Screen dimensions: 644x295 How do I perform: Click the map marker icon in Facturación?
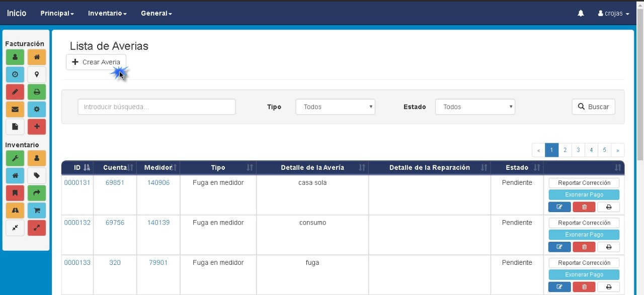click(37, 74)
